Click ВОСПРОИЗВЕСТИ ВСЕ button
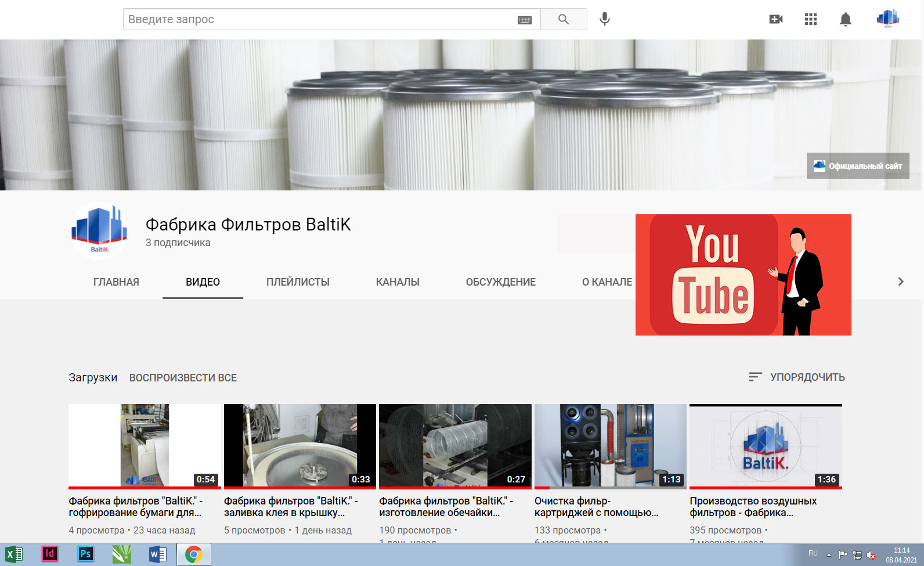This screenshot has height=566, width=924. (x=183, y=378)
